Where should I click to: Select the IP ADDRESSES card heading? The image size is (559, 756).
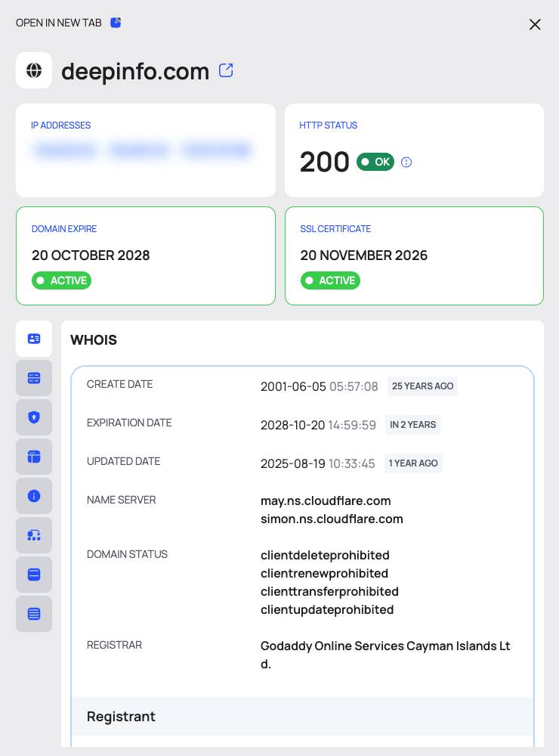point(60,125)
